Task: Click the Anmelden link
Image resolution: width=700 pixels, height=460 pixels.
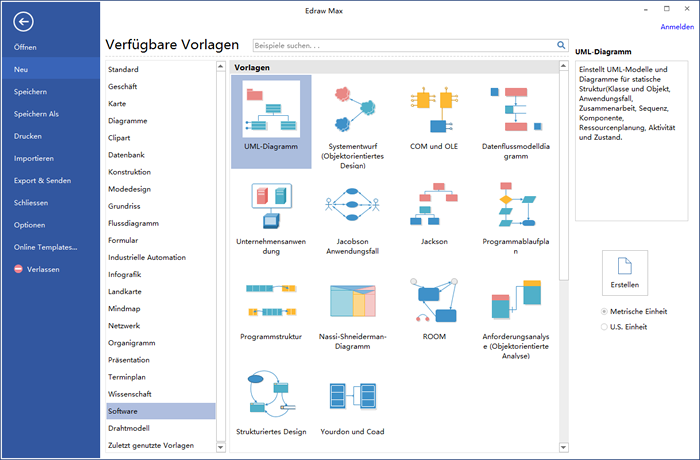Action: pyautogui.click(x=676, y=27)
